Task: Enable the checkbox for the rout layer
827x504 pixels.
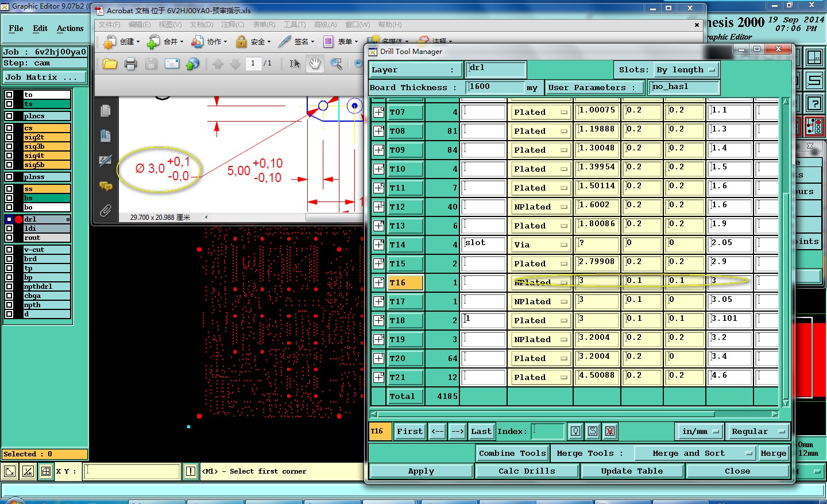Action: 9,238
